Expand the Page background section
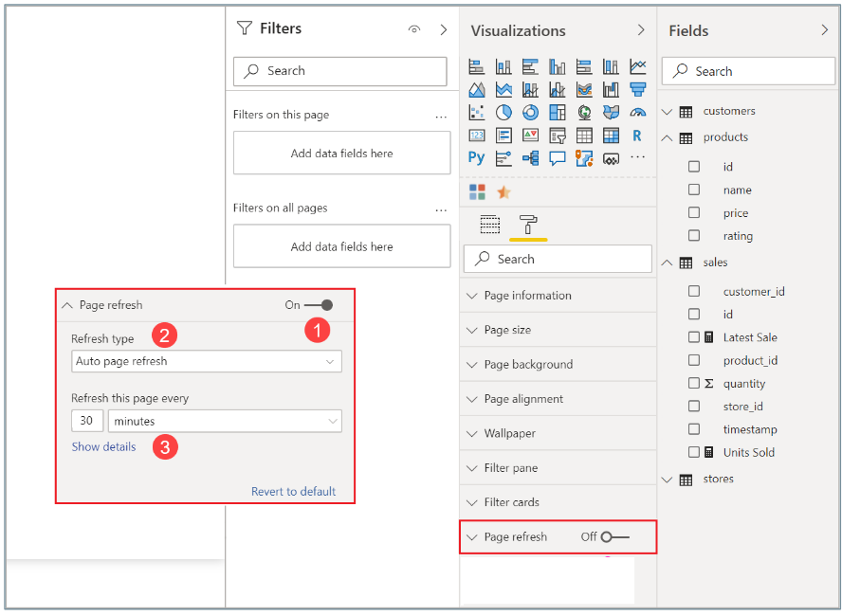842x616 pixels. [x=528, y=365]
